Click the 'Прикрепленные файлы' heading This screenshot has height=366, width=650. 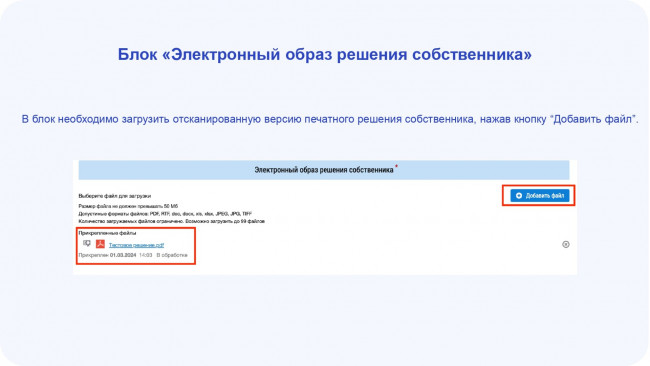tap(107, 233)
